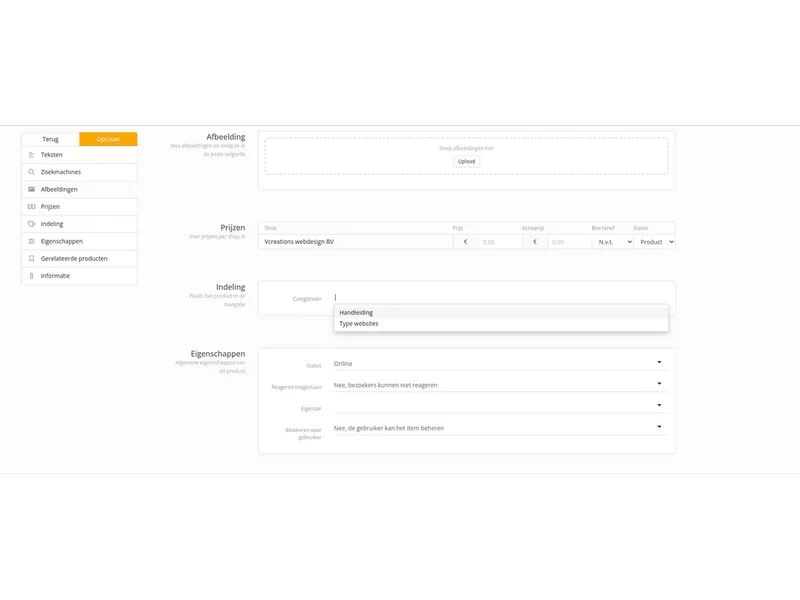Open the Informatie menu item
800x600 pixels.
80,276
